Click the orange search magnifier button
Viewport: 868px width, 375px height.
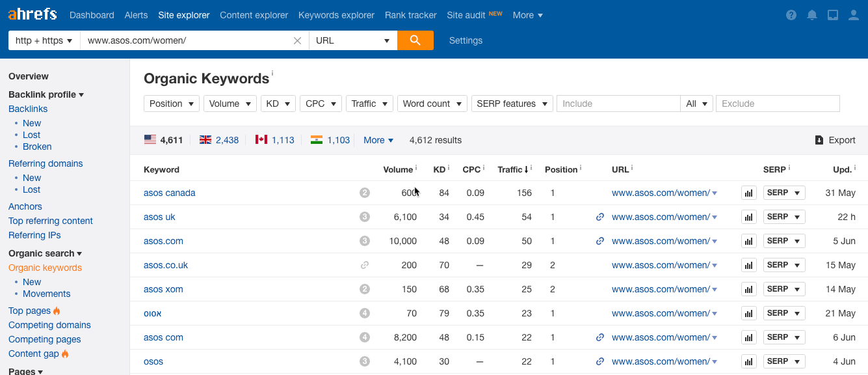coord(415,40)
